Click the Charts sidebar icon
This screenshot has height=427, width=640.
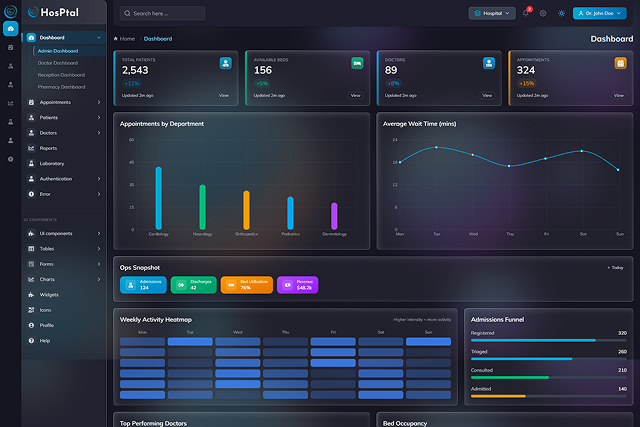[x=31, y=279]
